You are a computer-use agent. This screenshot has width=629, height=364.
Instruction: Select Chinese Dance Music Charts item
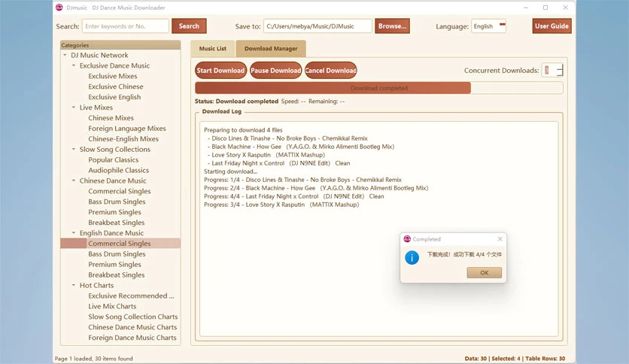click(x=132, y=327)
